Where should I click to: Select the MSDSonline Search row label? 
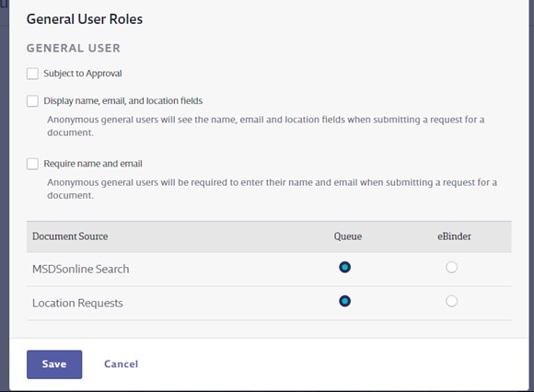[81, 270]
